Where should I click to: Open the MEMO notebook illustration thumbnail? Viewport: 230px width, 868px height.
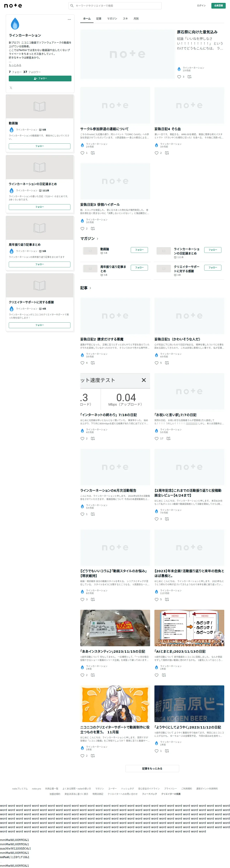(x=189, y=628)
